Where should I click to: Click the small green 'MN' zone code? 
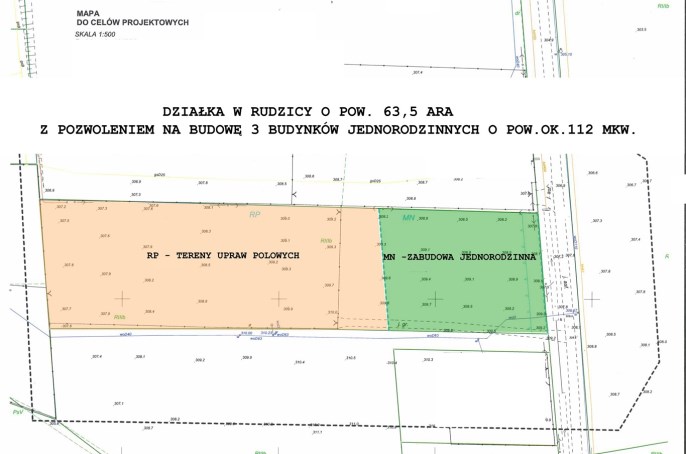(407, 216)
